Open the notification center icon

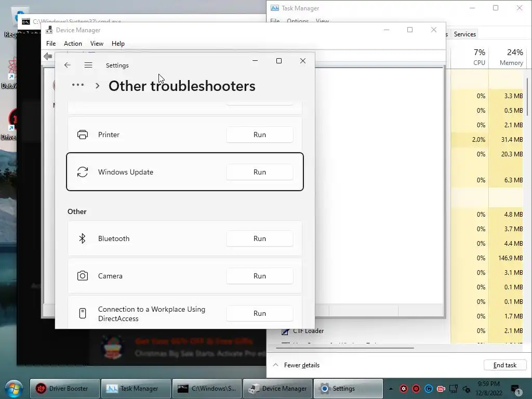(x=516, y=390)
